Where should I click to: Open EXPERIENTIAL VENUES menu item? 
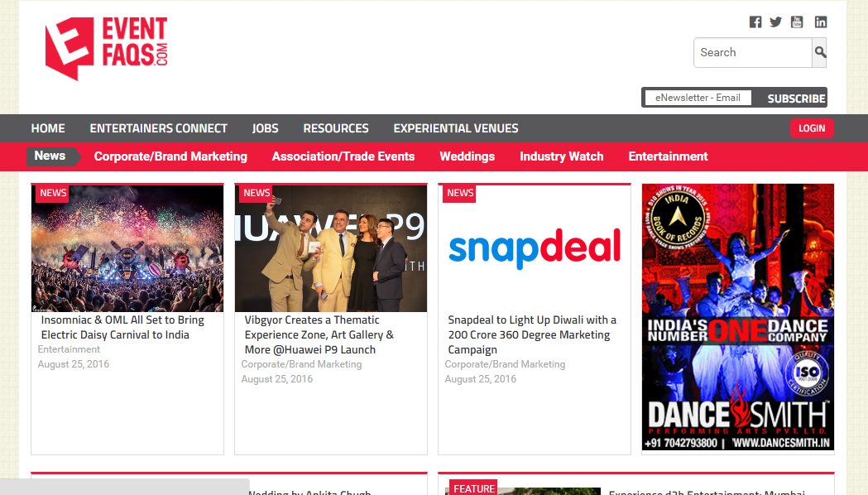(456, 128)
